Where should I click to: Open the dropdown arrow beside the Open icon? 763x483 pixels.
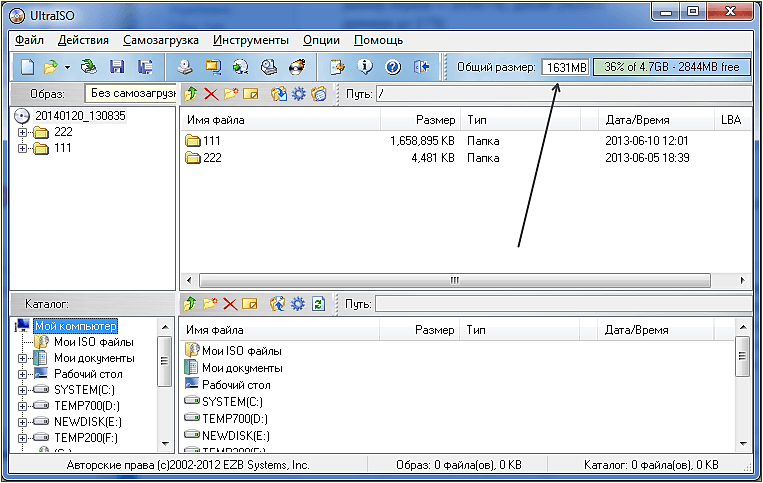tap(67, 68)
